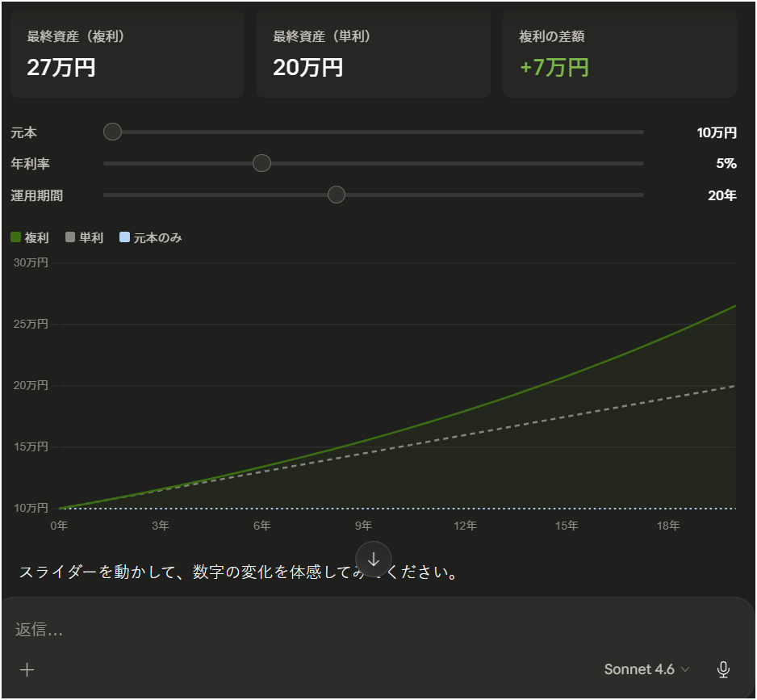Select the 最終資産（単利）summary card
Screen dimensions: 757x700
(373, 54)
